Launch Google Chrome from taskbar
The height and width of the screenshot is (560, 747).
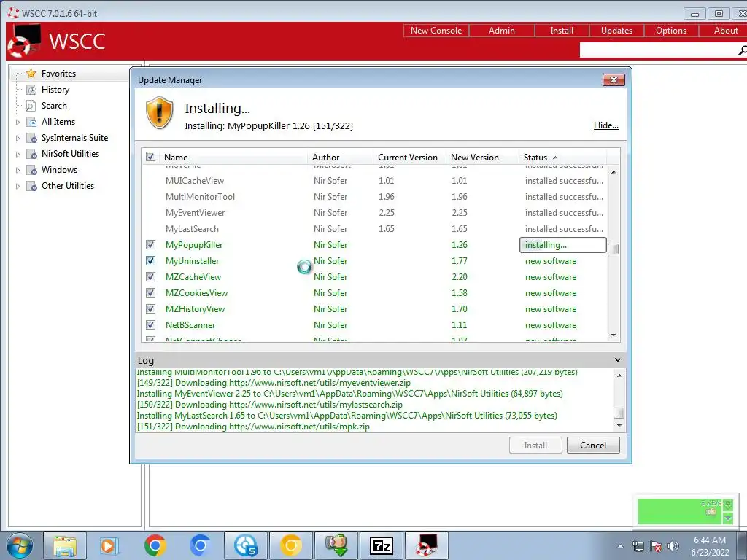(155, 545)
